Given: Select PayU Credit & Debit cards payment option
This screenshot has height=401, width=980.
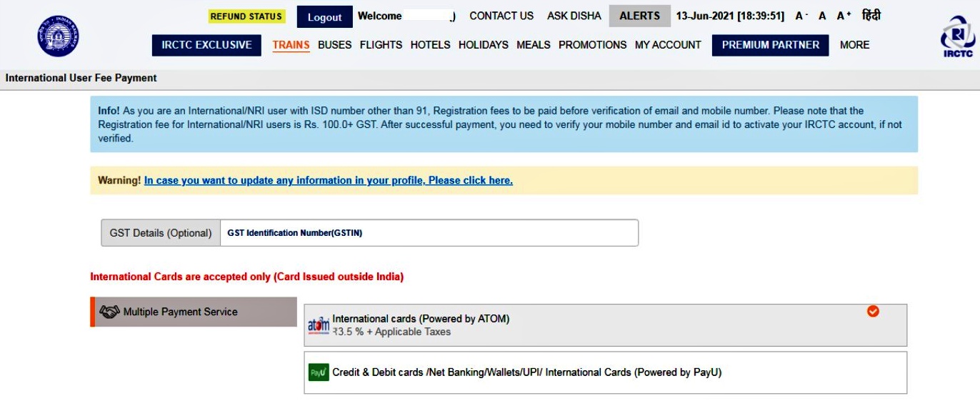Looking at the screenshot, I should [526, 372].
